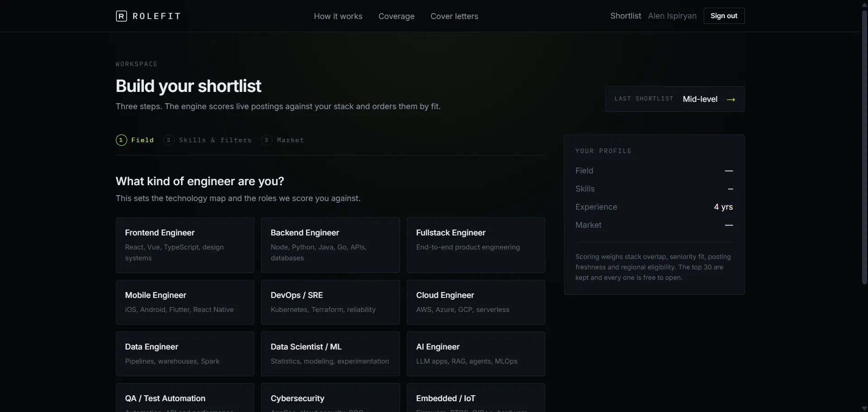Choose the AI Engineer card
This screenshot has height=412, width=868.
coord(476,354)
